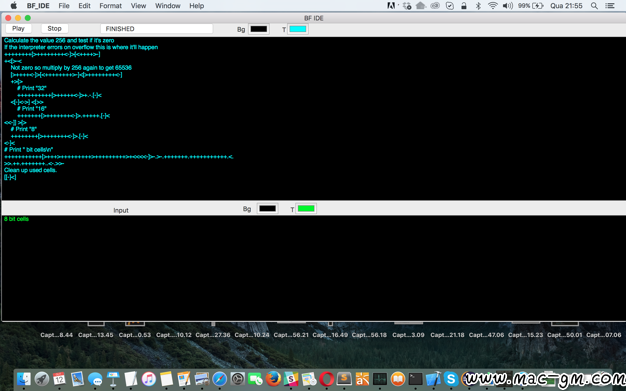Open Firefox in the Dock
This screenshot has width=626, height=391.
pos(273,378)
